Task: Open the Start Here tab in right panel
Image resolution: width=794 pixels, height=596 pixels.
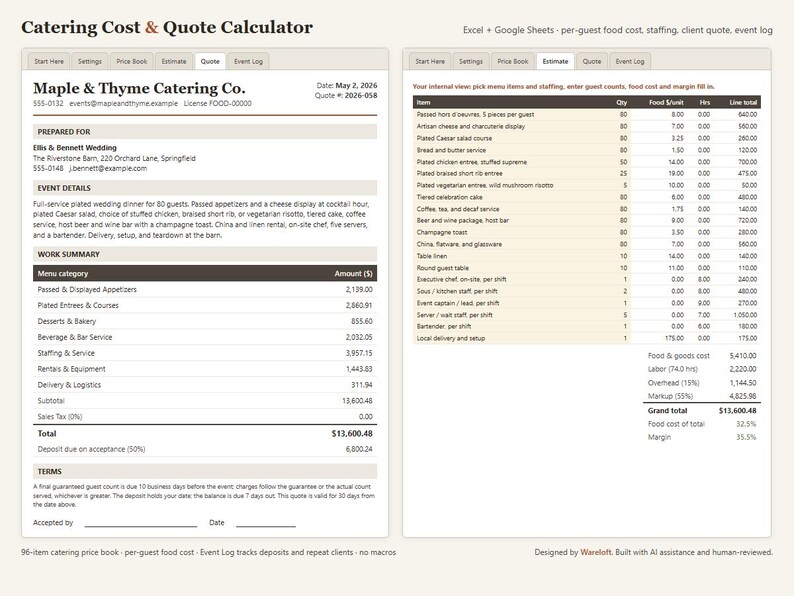Action: (x=430, y=61)
